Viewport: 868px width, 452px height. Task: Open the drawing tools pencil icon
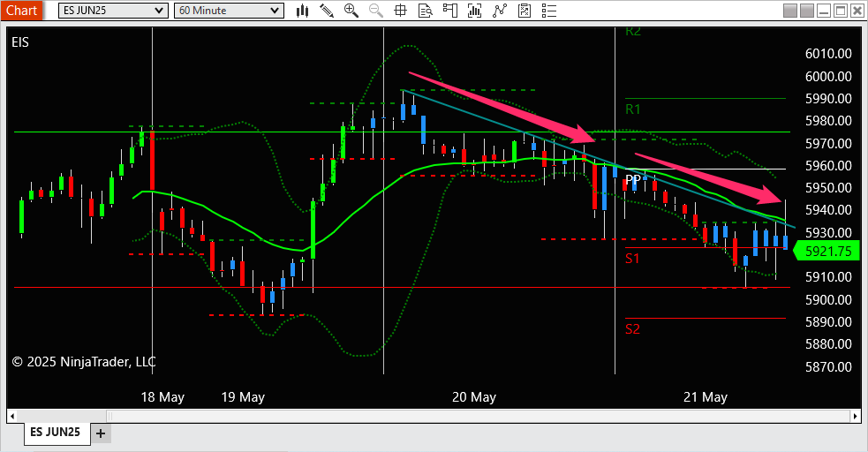point(327,11)
